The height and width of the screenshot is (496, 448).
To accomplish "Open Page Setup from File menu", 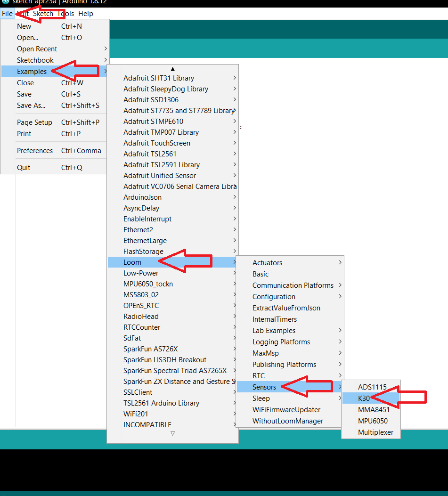I will pos(55,122).
